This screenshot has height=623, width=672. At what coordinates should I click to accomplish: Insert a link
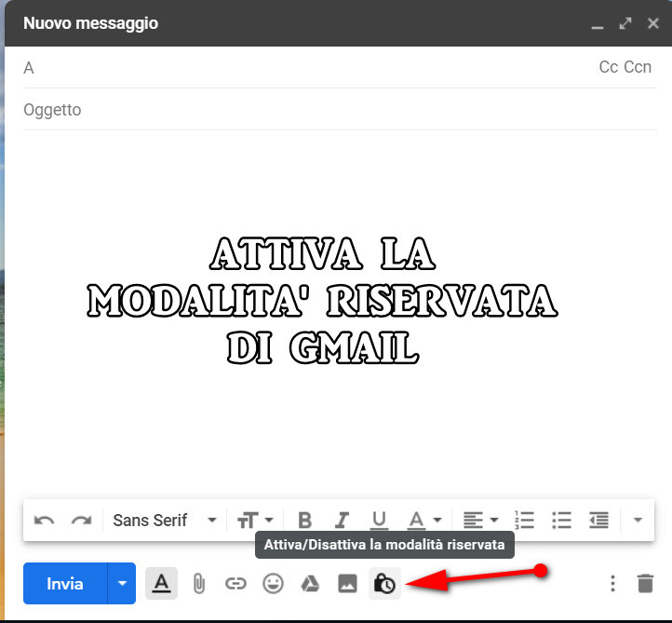point(235,584)
